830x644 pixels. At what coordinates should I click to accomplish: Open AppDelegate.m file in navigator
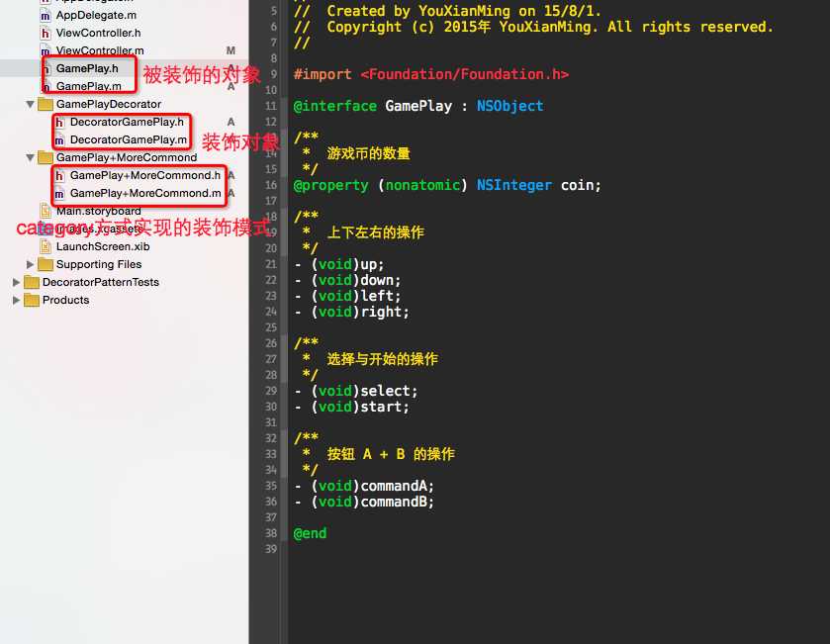(x=96, y=16)
